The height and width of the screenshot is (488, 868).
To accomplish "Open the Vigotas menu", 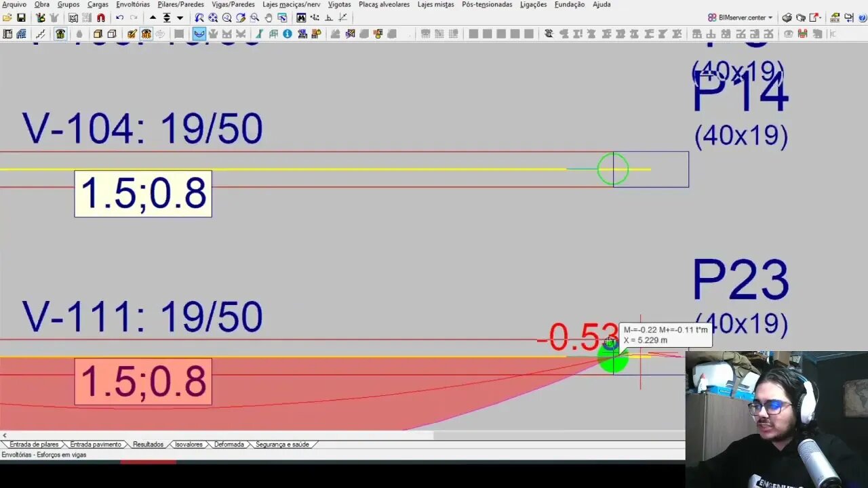I will [340, 4].
